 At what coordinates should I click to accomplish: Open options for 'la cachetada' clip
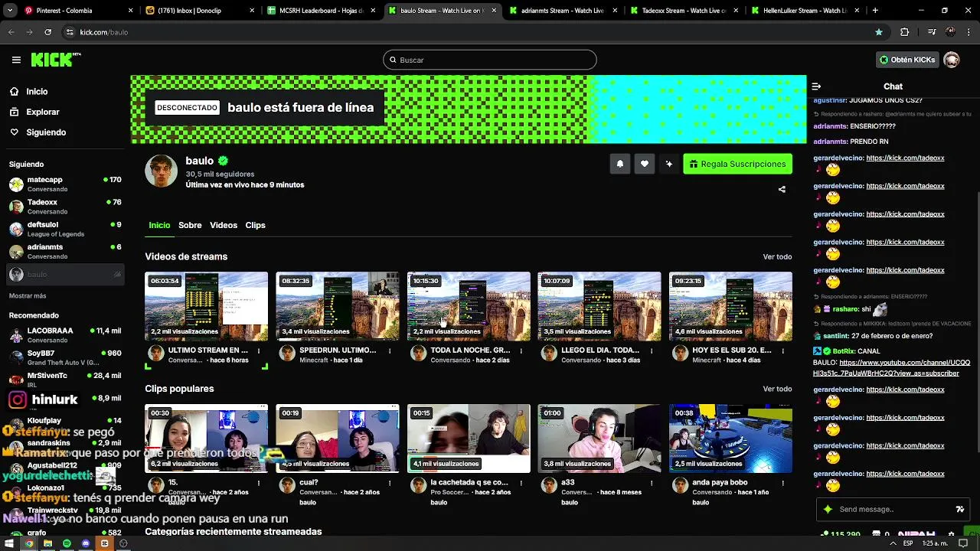(521, 483)
